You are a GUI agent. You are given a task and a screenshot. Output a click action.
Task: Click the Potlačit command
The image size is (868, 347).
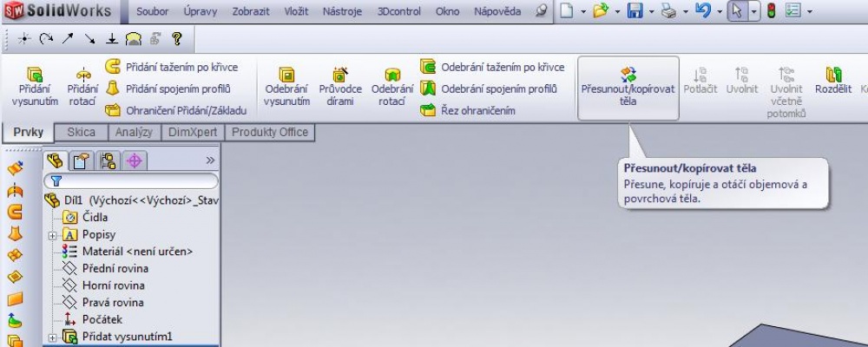(x=700, y=81)
